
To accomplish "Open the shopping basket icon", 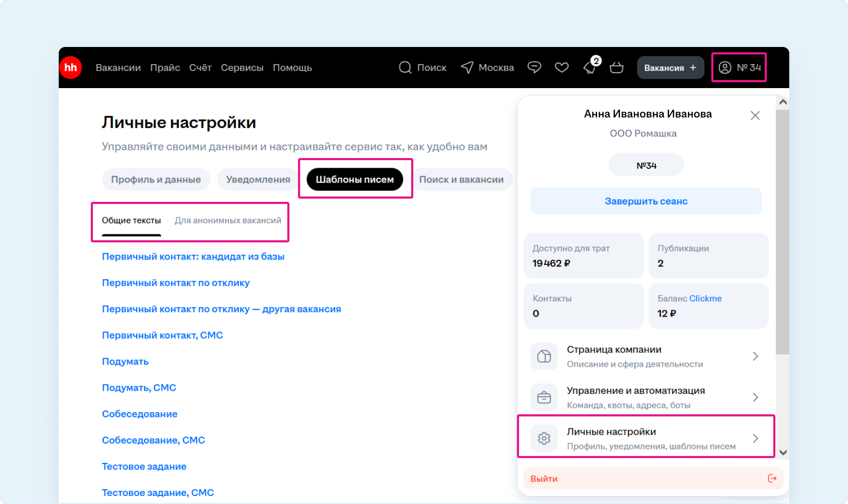I will coord(617,68).
